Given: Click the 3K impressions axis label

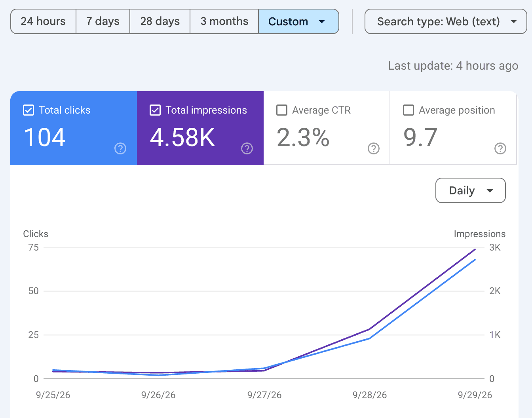Looking at the screenshot, I should 495,247.
